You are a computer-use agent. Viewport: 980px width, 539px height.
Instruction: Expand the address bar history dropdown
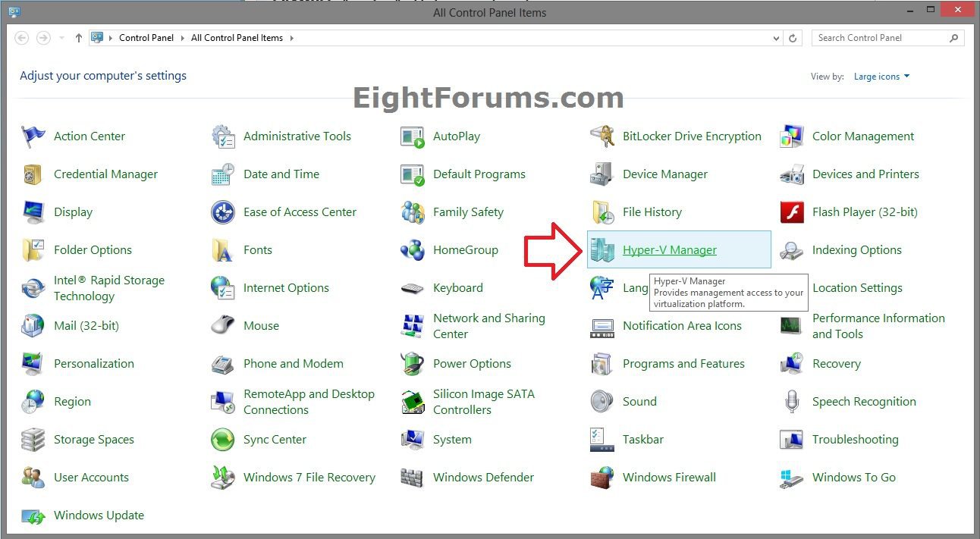(x=776, y=38)
